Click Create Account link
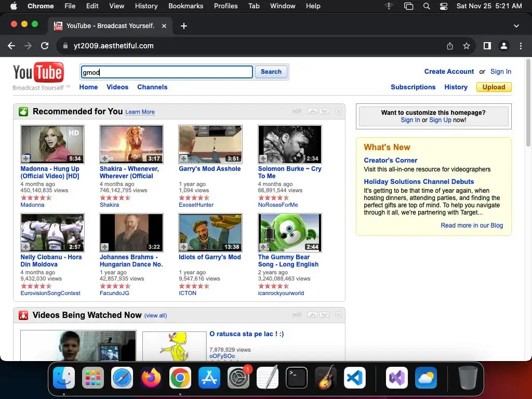The height and width of the screenshot is (399, 532). (449, 72)
